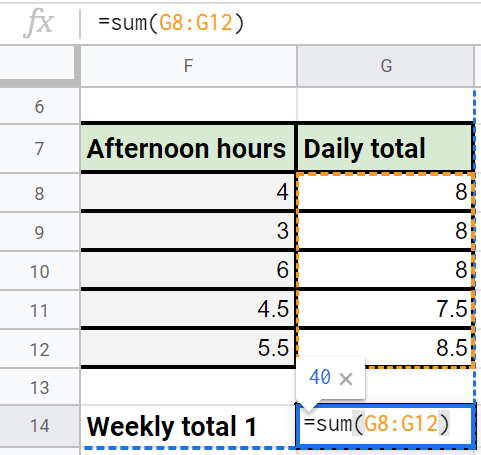Select column G header
Image resolution: width=481 pixels, height=455 pixels.
pyautogui.click(x=386, y=66)
